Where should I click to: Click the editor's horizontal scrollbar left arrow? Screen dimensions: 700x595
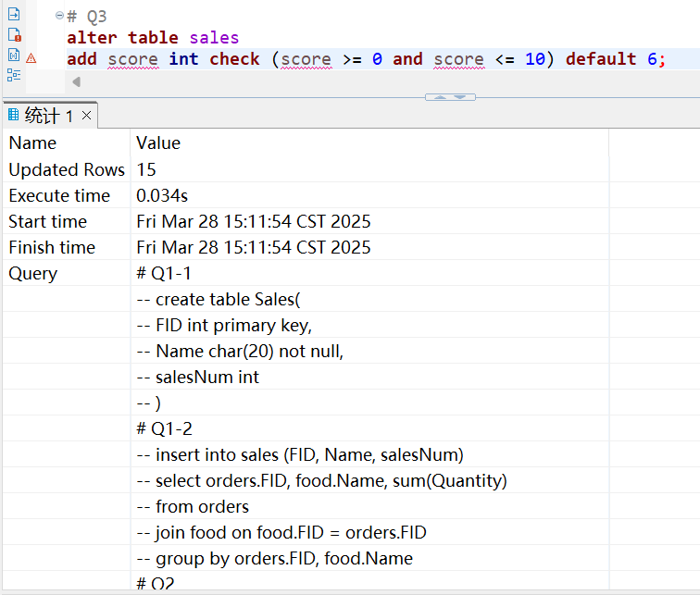tap(76, 82)
